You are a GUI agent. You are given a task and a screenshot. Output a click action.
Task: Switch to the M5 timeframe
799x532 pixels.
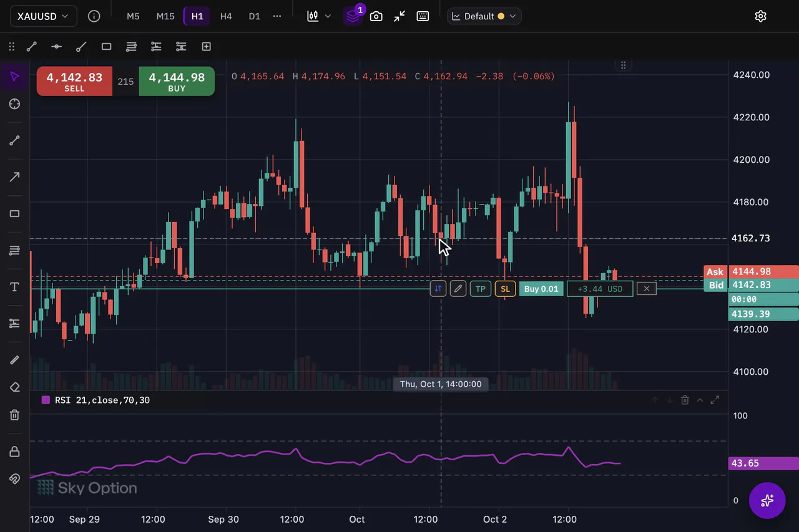click(x=133, y=16)
